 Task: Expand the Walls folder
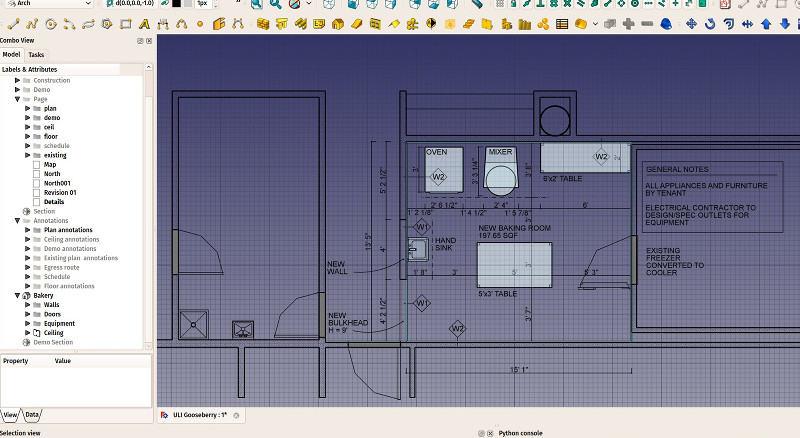[28, 305]
